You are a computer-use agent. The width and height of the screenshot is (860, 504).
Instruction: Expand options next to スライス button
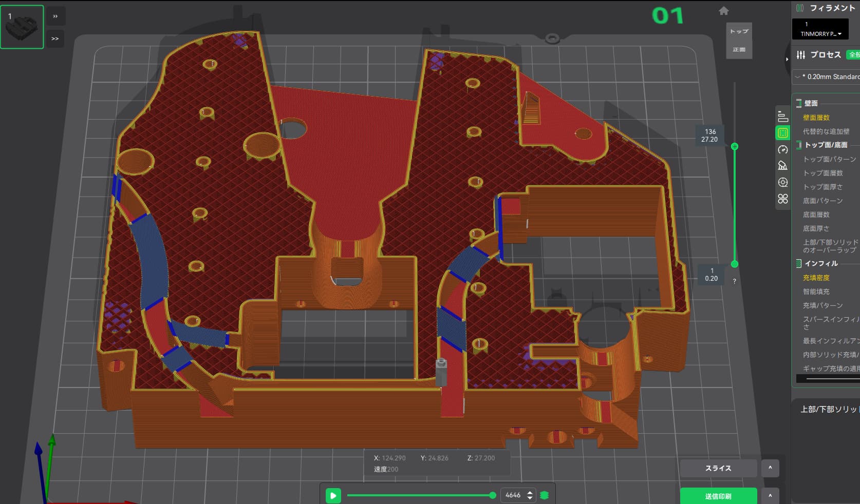770,468
